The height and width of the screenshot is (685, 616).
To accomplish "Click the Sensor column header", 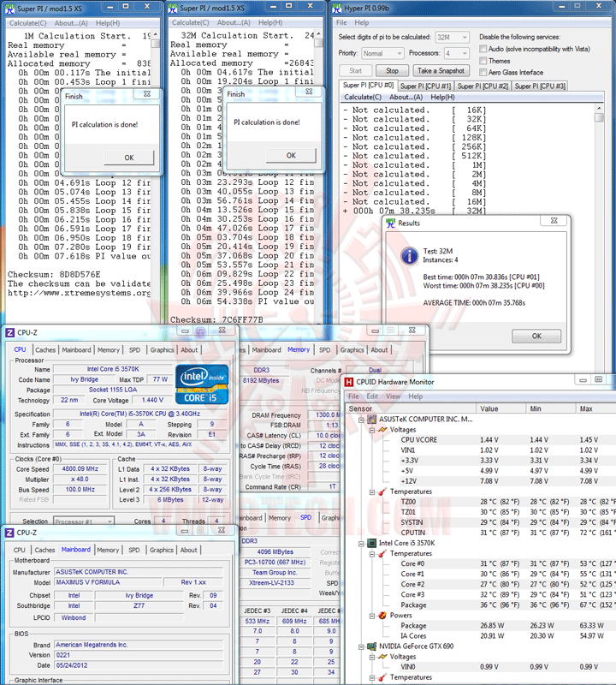I will click(411, 409).
